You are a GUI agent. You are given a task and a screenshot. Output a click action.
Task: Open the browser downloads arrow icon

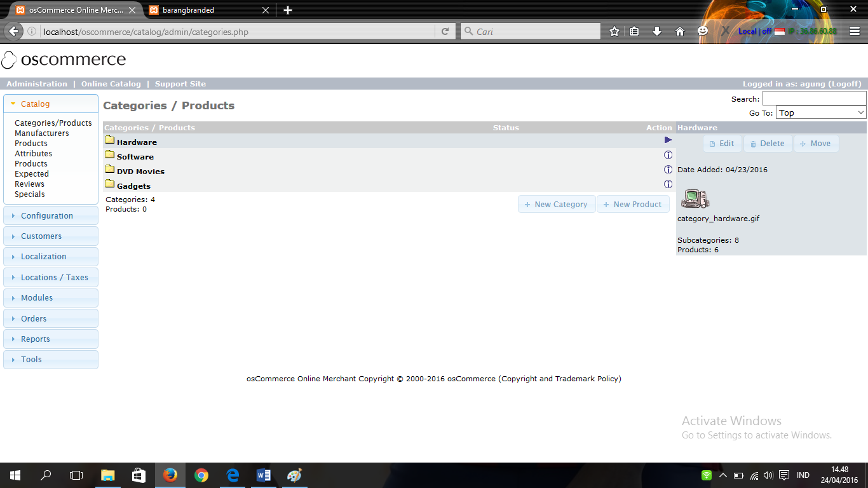coord(657,31)
